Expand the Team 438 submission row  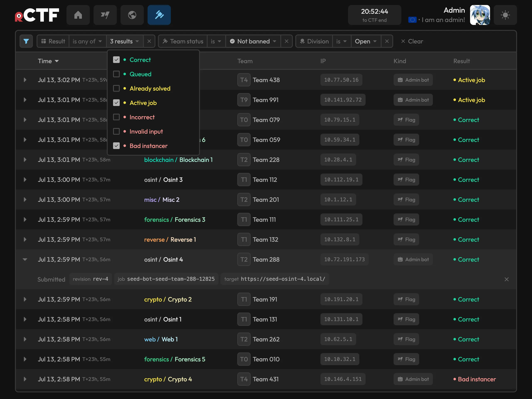click(x=25, y=80)
